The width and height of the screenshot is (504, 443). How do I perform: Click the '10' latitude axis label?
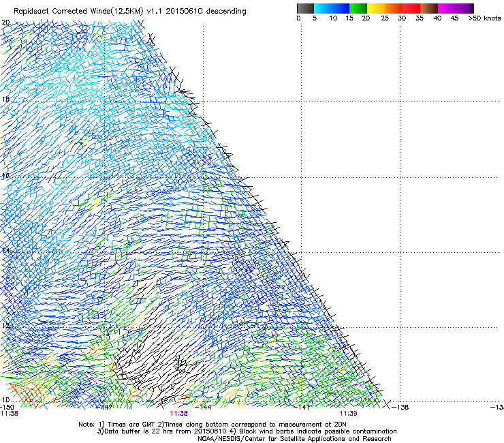tap(5, 400)
